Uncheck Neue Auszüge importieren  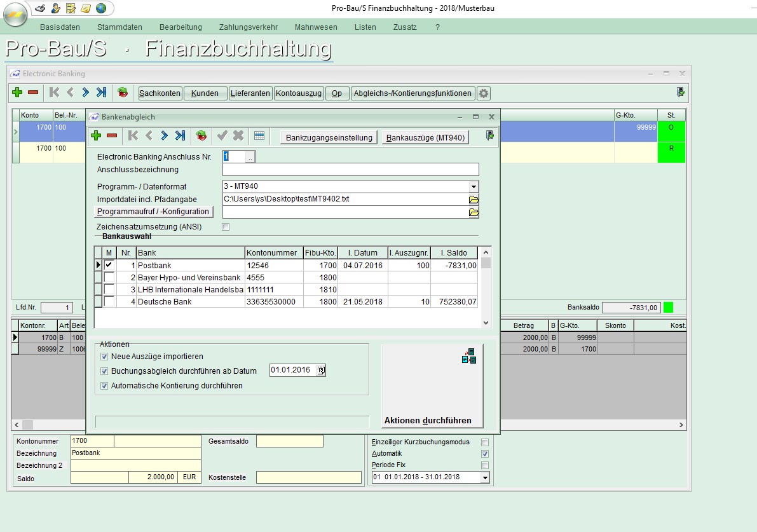104,357
